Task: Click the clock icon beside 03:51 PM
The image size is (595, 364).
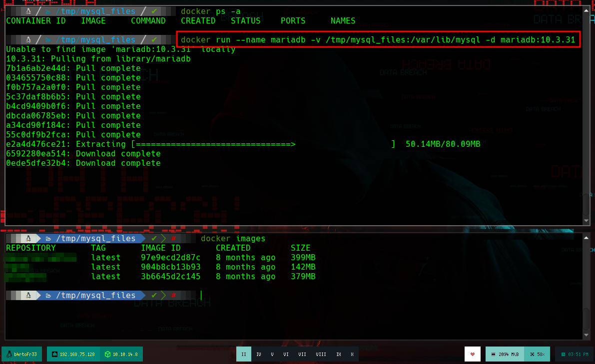Action: (x=563, y=354)
